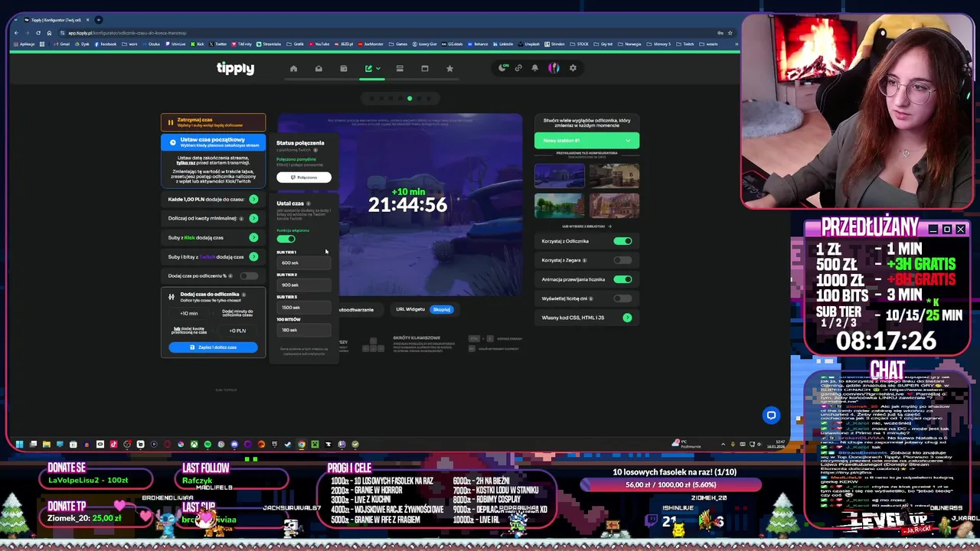The image size is (980, 551).
Task: Toggle the dark mode moon icon
Action: 503,67
